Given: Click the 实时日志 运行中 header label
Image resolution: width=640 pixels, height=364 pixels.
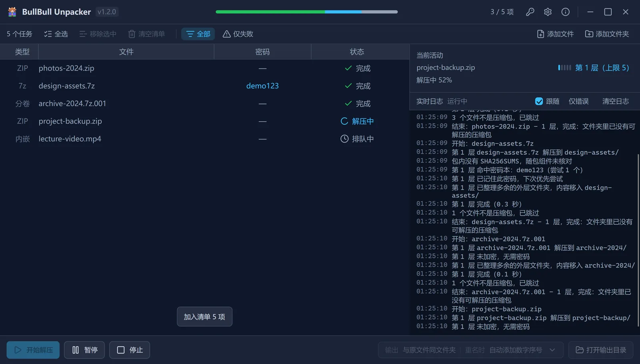Looking at the screenshot, I should [x=442, y=101].
